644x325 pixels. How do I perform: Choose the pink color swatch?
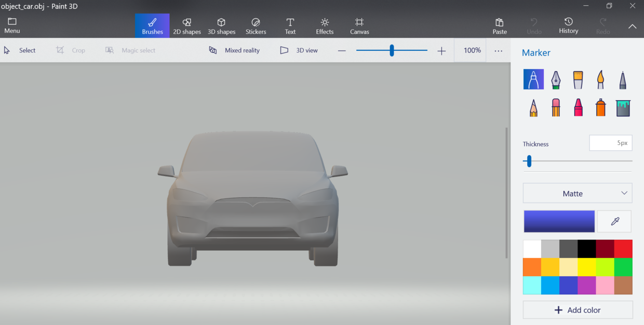coord(605,286)
